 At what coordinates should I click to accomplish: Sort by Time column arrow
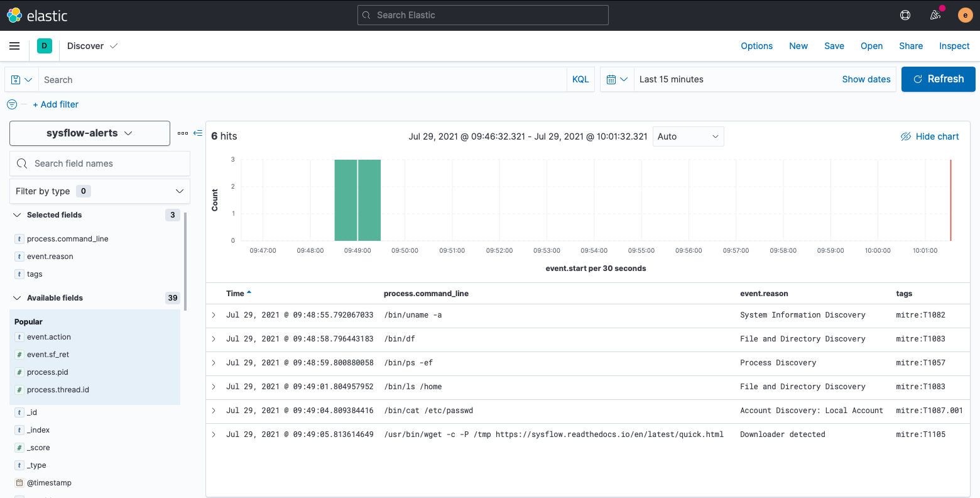[249, 293]
